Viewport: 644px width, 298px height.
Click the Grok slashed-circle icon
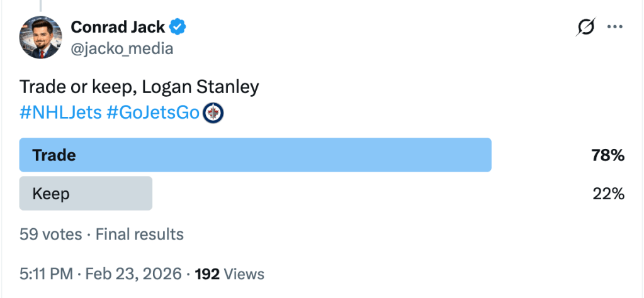(585, 27)
